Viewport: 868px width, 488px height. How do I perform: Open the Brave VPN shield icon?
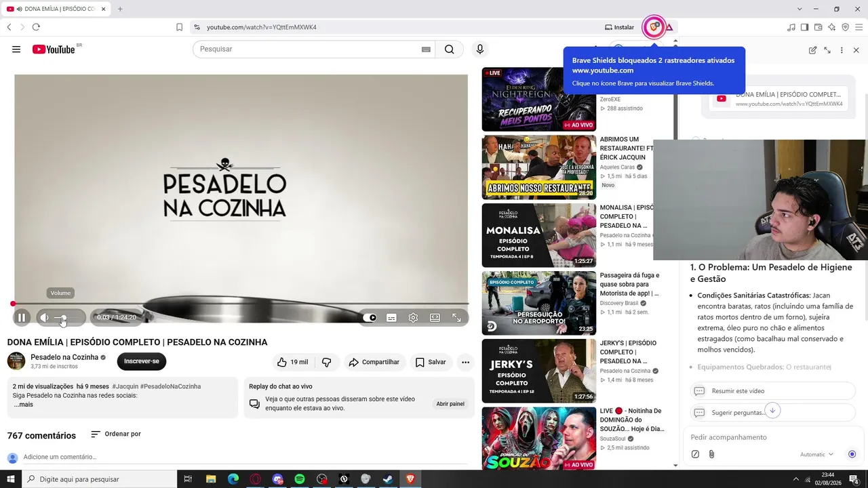click(845, 27)
